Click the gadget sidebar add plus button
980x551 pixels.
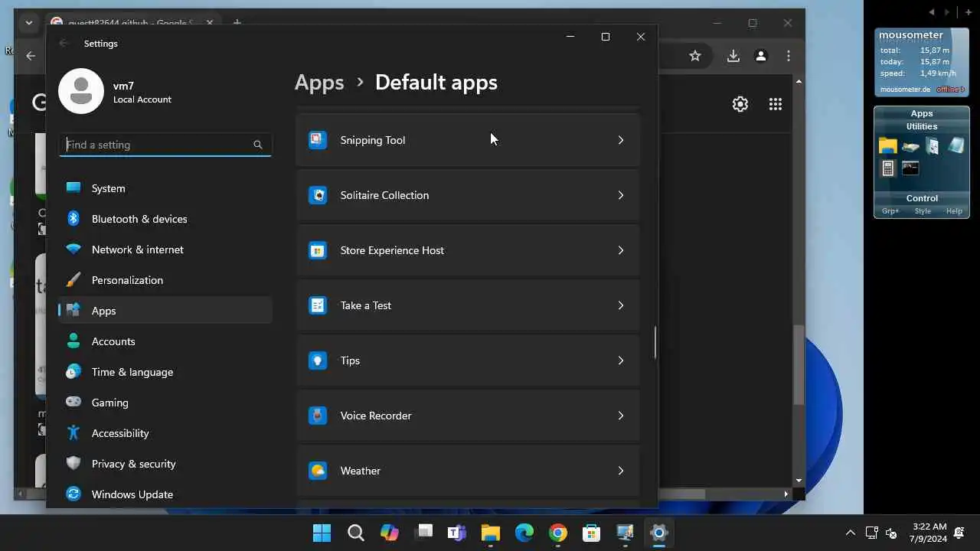[x=969, y=12]
